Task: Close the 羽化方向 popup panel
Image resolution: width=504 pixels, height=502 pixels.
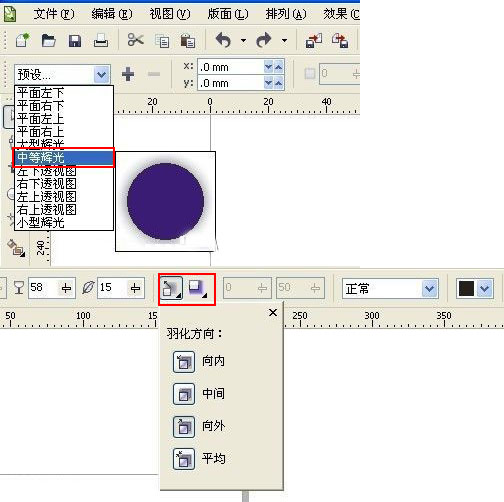Action: 273,312
